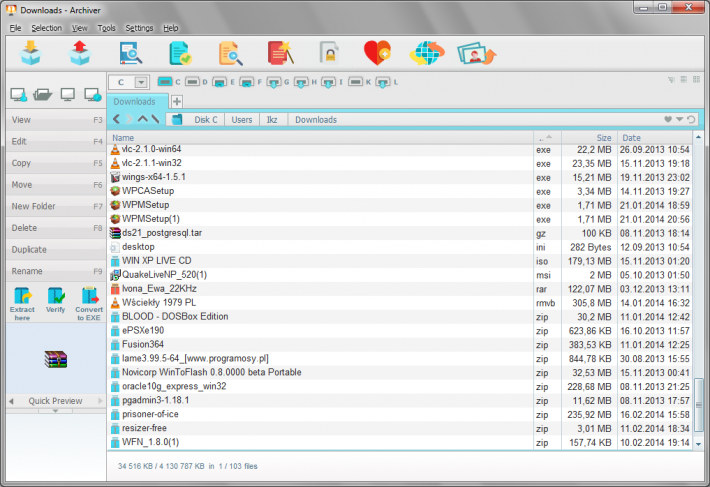This screenshot has width=710, height=487.
Task: Click the first monitor icon in sidebar
Action: coord(19,95)
